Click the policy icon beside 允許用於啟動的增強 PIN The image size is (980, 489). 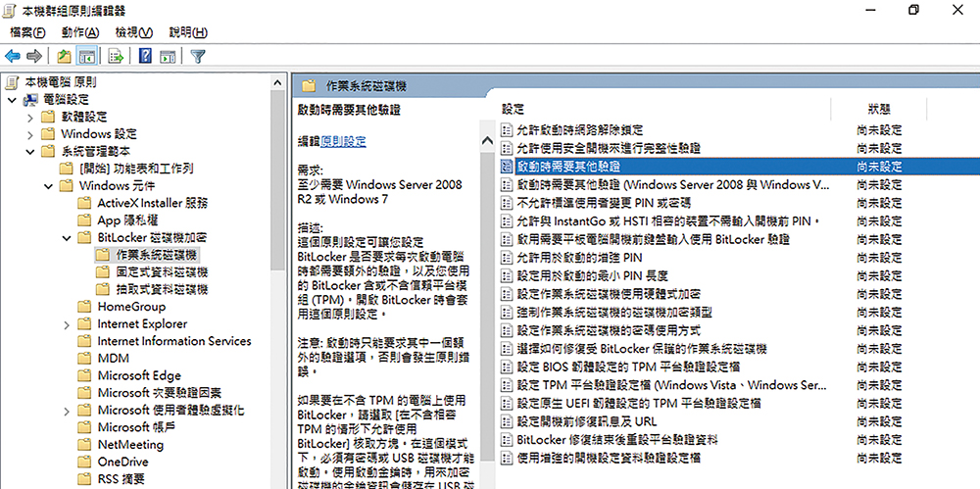[x=507, y=258]
